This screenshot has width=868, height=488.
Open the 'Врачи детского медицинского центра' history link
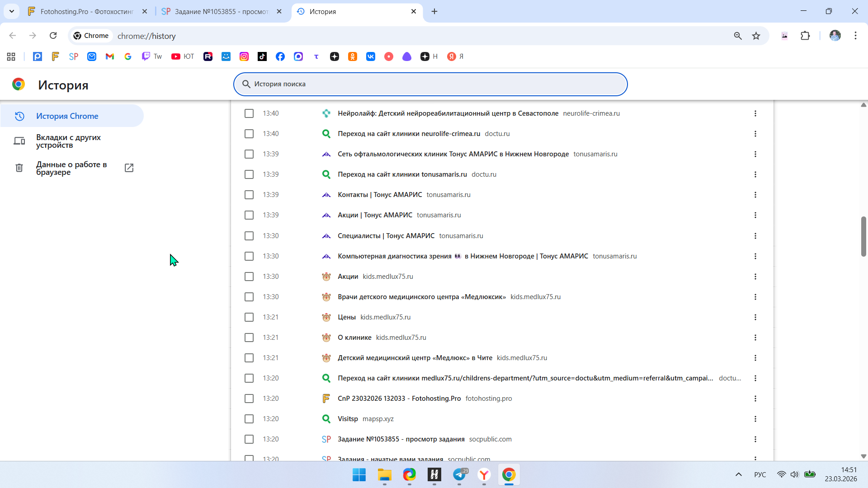421,297
